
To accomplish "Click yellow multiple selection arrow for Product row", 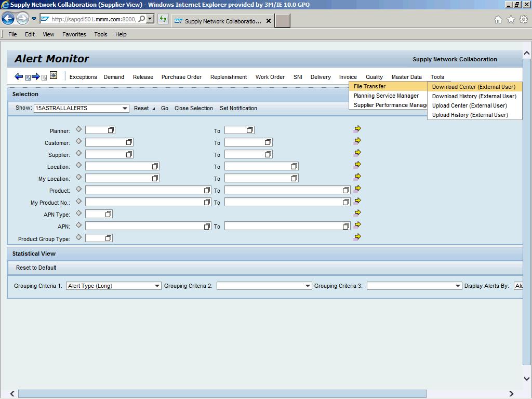I will pos(357,189).
